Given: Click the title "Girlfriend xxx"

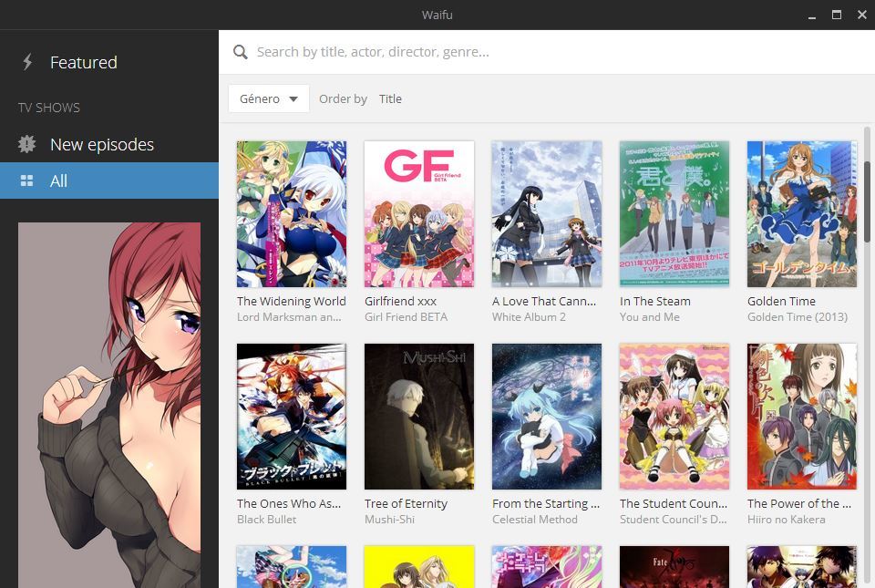Looking at the screenshot, I should pyautogui.click(x=400, y=301).
